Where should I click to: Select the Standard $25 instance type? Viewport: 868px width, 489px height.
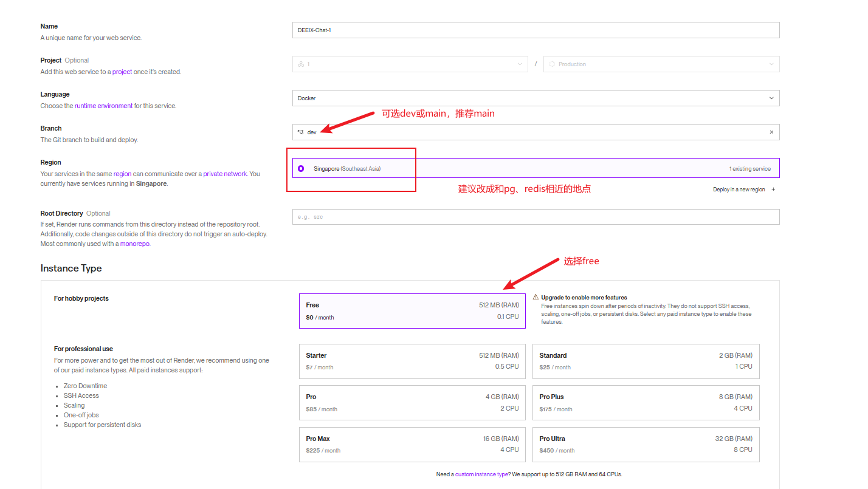tap(646, 361)
